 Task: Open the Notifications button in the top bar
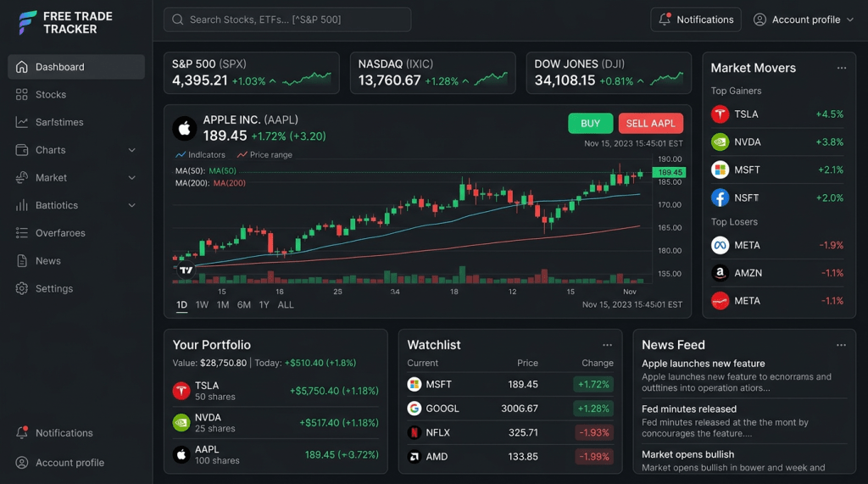pos(696,19)
